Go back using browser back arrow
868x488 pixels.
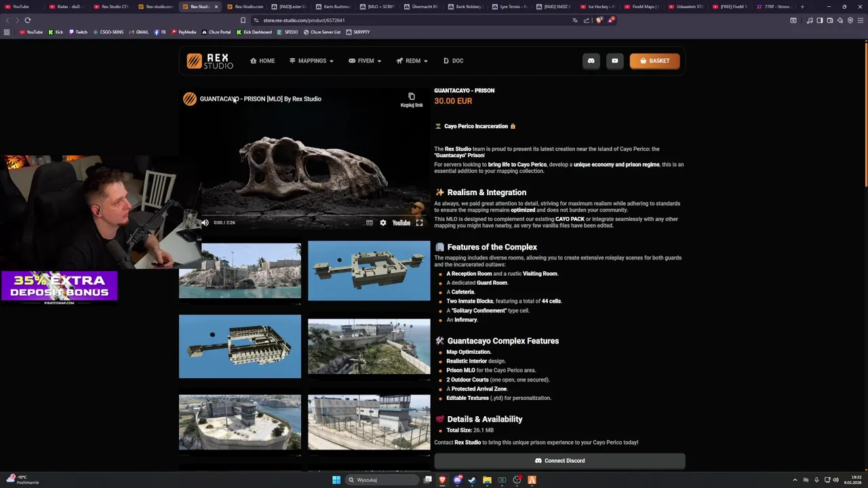pos(7,20)
